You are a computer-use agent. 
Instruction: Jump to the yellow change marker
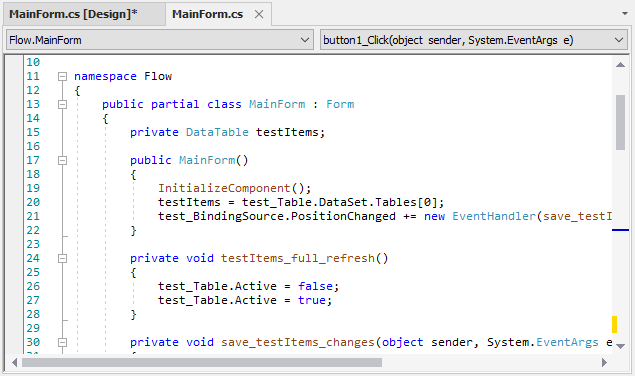[x=614, y=324]
